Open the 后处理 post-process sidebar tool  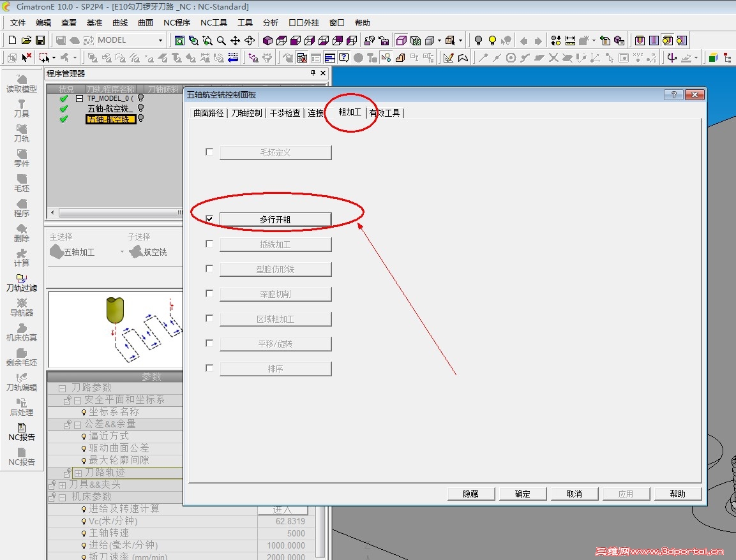pos(22,407)
